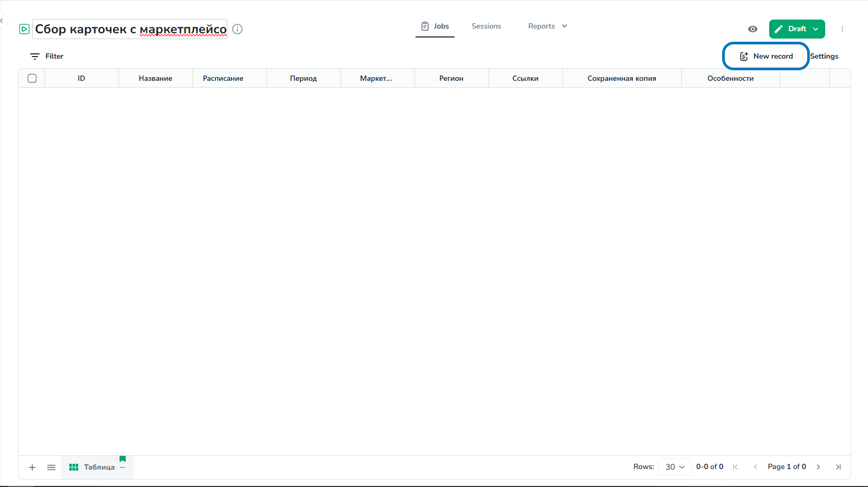
Task: Click the green play icon left of title
Action: [x=24, y=29]
